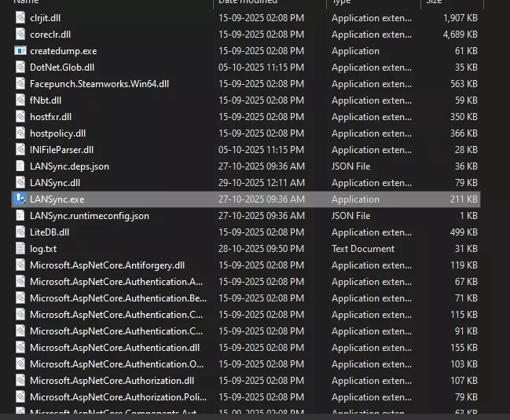The width and height of the screenshot is (510, 420).
Task: Click icon of Microsoft.AspNetCore.Authentication.O... file
Action: pos(20,363)
